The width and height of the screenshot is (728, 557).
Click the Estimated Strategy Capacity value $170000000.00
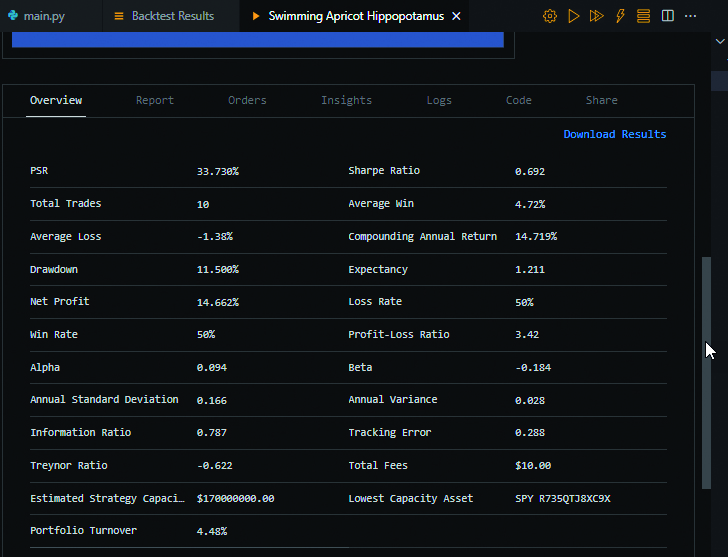tap(235, 498)
